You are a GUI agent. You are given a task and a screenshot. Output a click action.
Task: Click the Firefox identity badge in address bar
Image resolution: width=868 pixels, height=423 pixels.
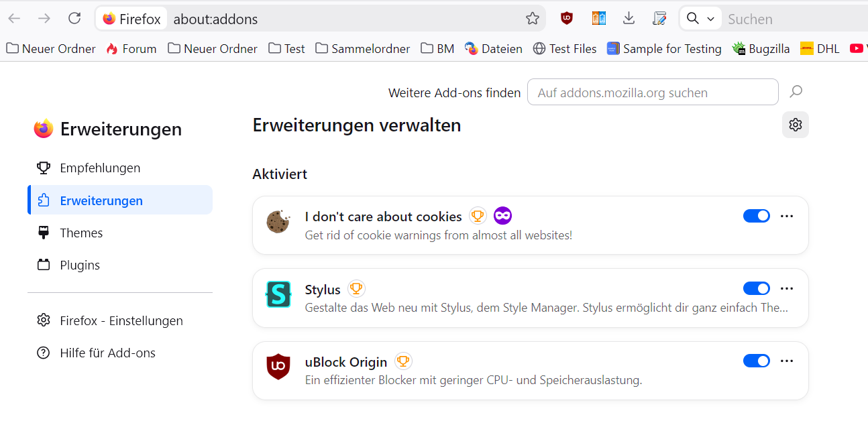tap(132, 19)
